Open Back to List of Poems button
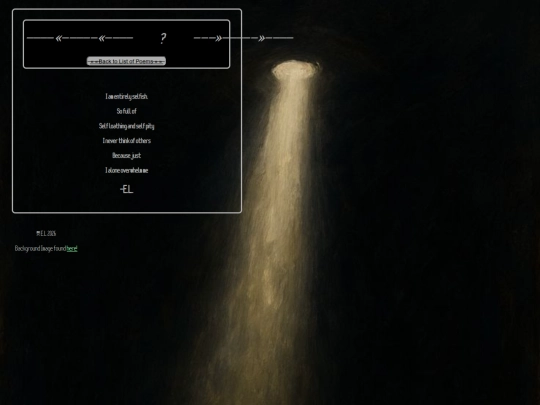The width and height of the screenshot is (540, 405). pos(126,61)
